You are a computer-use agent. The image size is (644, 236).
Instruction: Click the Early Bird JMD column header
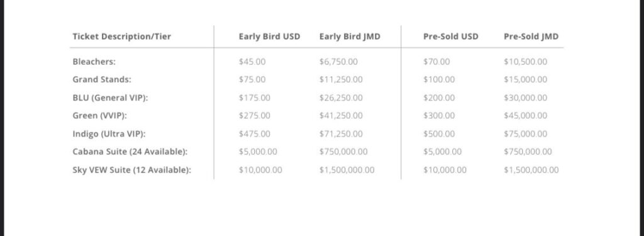[350, 37]
